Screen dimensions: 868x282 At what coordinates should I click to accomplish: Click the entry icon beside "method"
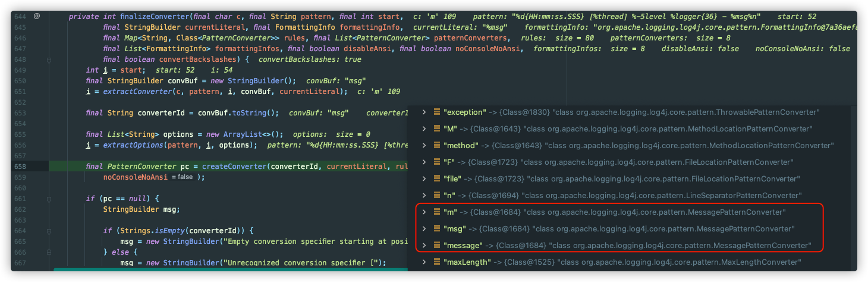(x=436, y=145)
